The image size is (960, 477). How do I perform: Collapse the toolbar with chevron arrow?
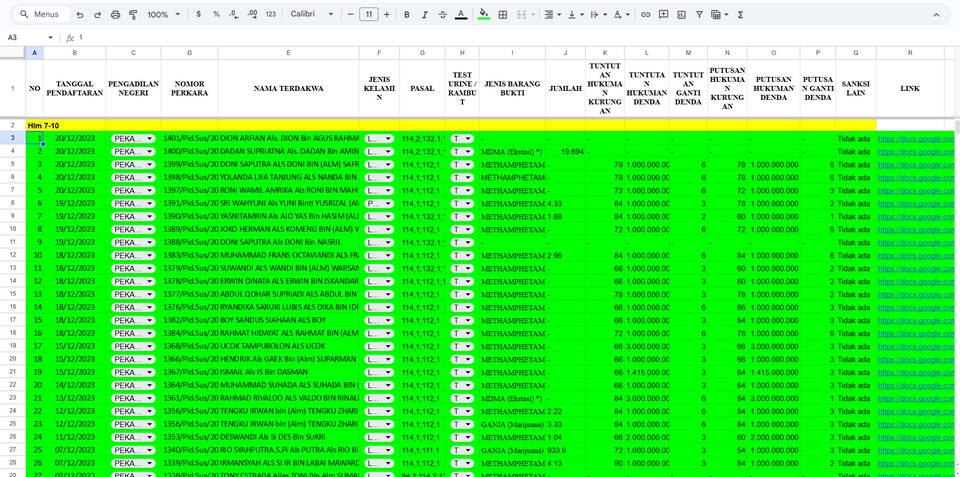point(936,14)
